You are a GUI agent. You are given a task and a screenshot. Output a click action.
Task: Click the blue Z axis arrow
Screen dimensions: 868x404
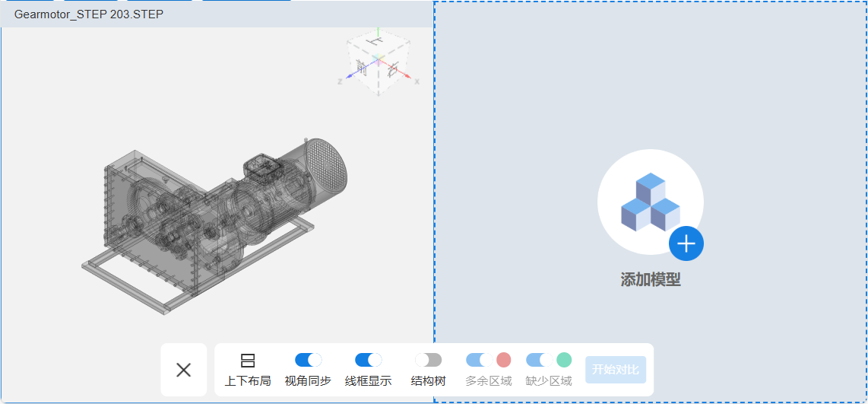pos(347,77)
